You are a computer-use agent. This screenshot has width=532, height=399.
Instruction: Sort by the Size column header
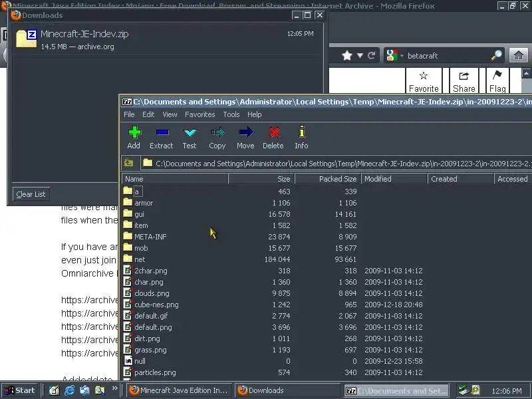pyautogui.click(x=261, y=179)
